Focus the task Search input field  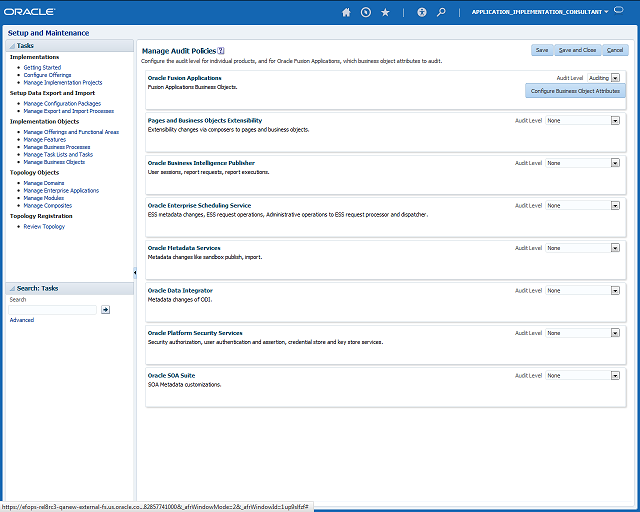(52, 310)
